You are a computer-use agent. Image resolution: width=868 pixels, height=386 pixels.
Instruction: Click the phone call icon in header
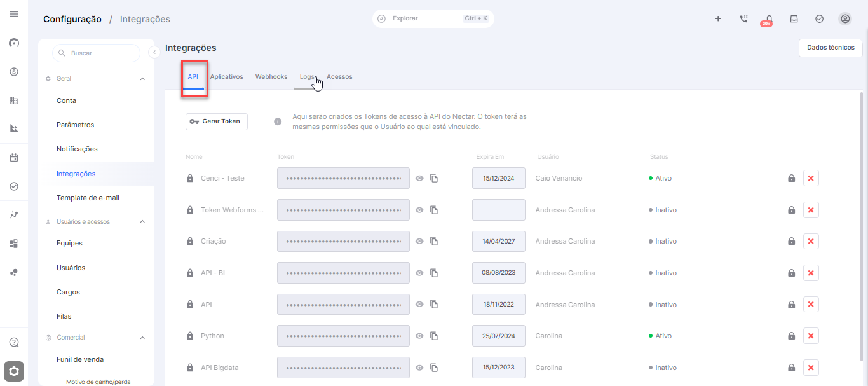pos(743,19)
